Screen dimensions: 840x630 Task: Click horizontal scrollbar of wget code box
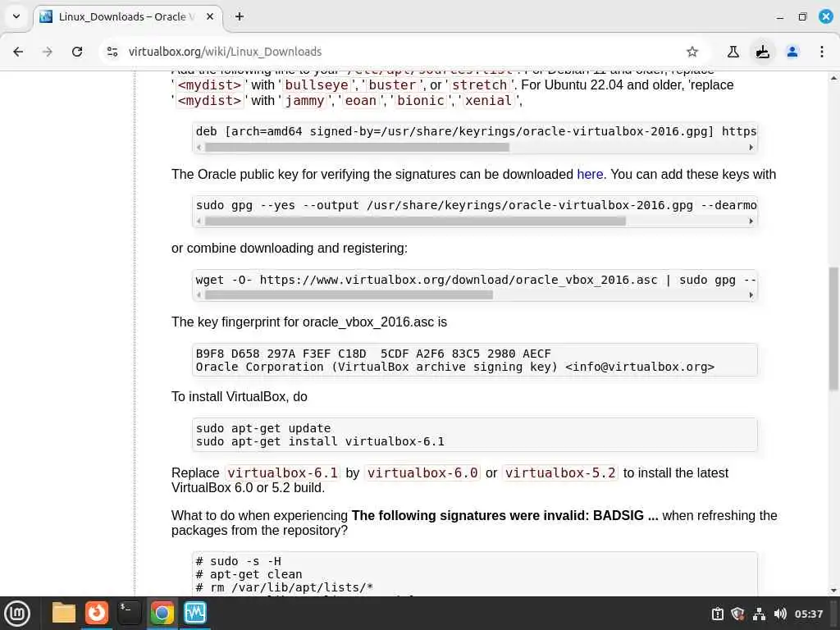[349, 294]
